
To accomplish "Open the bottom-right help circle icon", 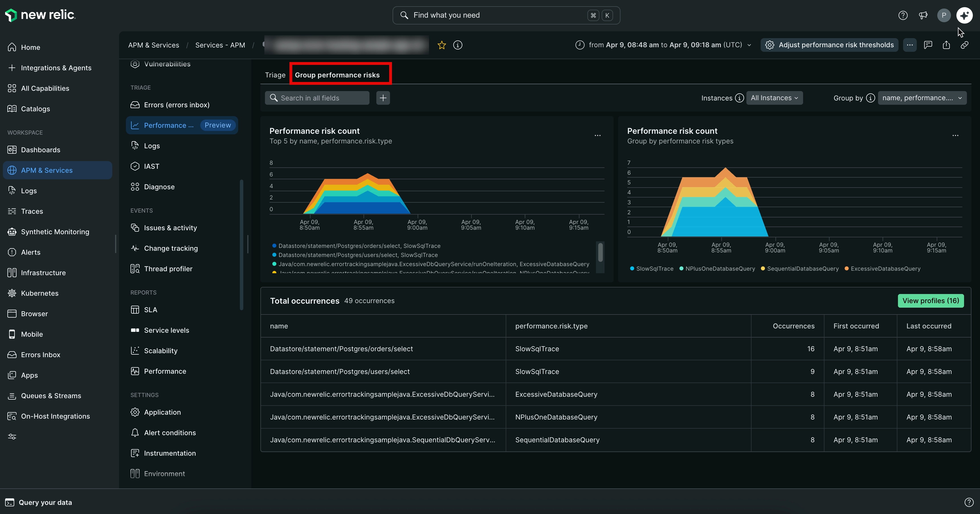I will 969,502.
